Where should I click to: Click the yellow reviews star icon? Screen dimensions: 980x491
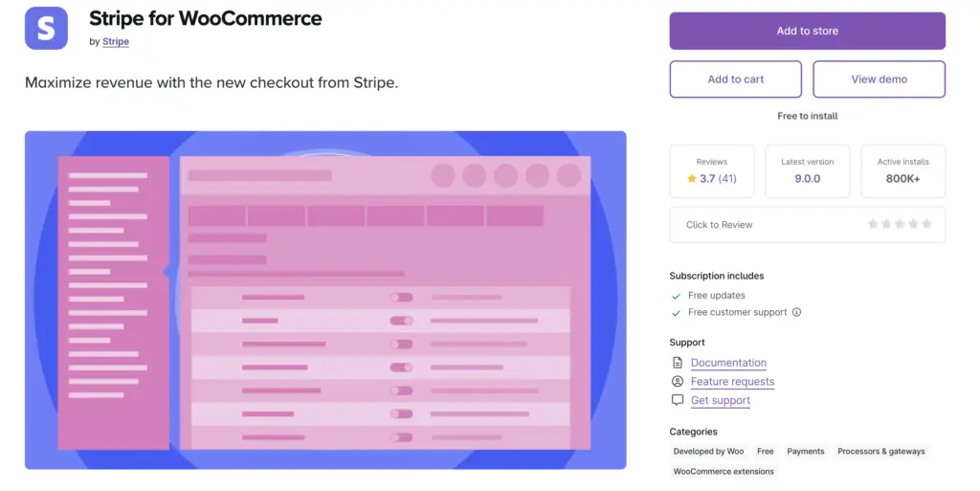tap(691, 179)
